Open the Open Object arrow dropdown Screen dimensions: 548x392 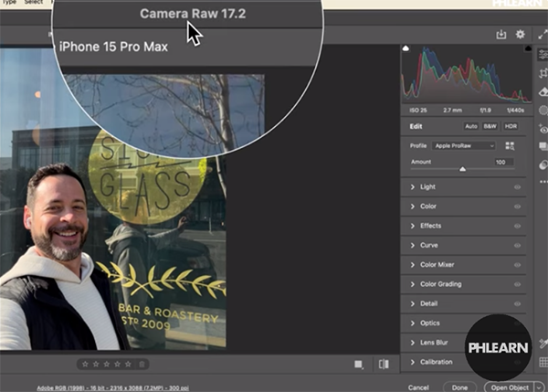point(539,387)
